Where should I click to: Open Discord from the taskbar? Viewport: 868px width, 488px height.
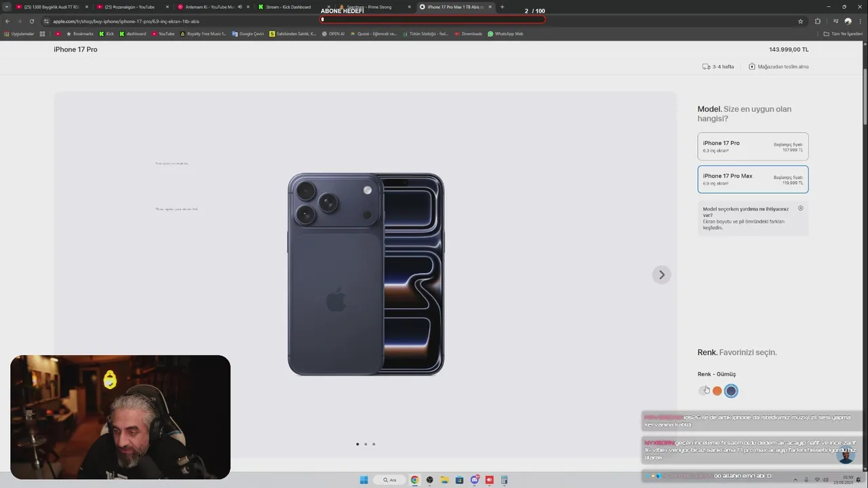474,480
